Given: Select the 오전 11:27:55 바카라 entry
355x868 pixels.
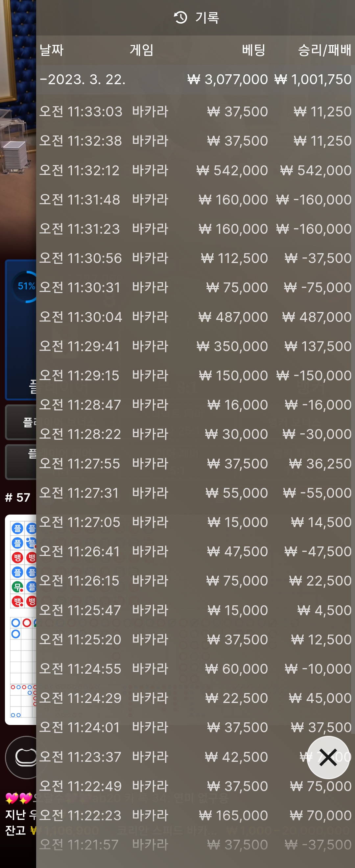Looking at the screenshot, I should 195,463.
